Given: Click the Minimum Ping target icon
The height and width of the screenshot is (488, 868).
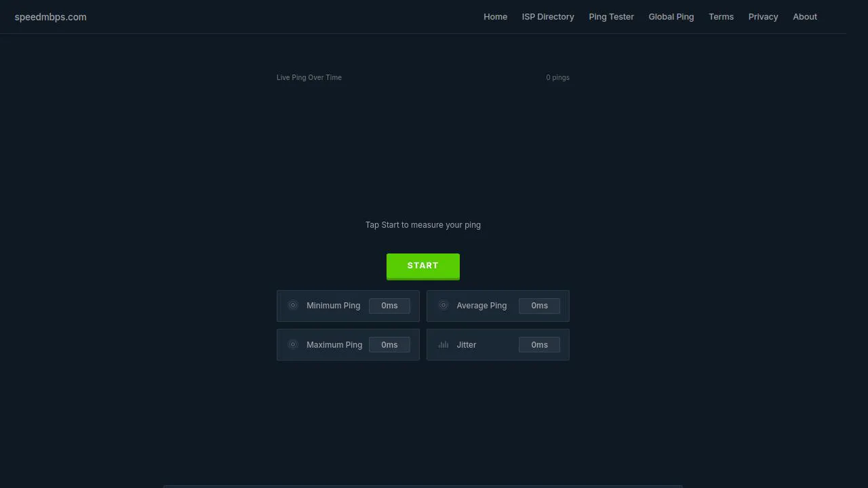Looking at the screenshot, I should (x=293, y=305).
